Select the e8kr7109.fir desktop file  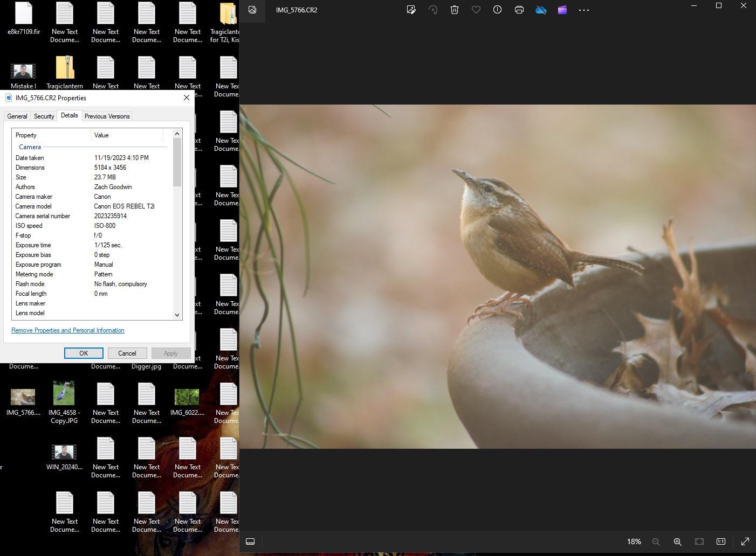pos(24,19)
